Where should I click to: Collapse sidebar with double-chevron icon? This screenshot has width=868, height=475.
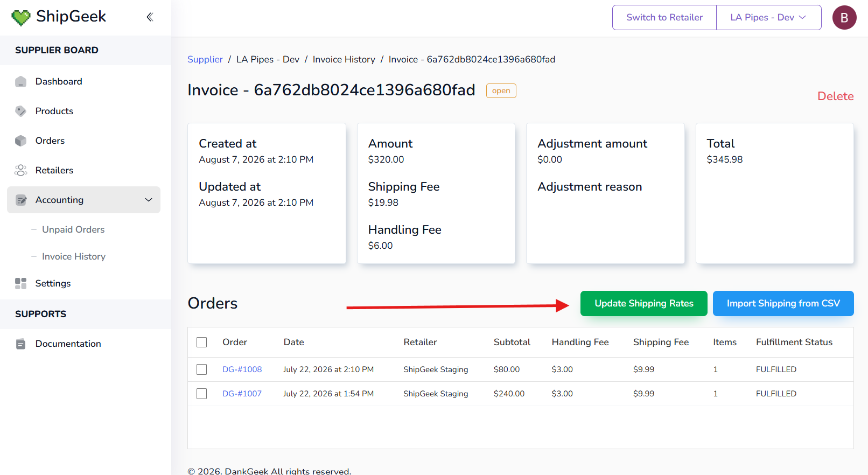coord(150,17)
